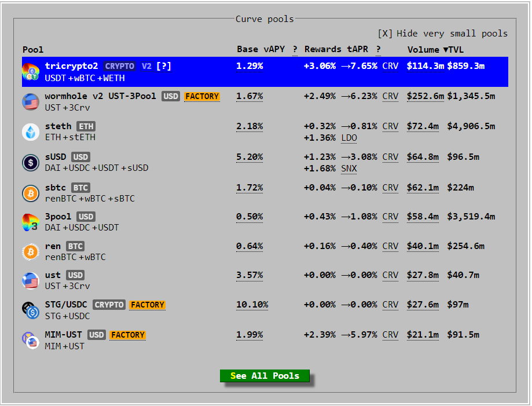Viewport: 532px width, 406px height.
Task: Sort pools by Volume header
Action: click(423, 50)
